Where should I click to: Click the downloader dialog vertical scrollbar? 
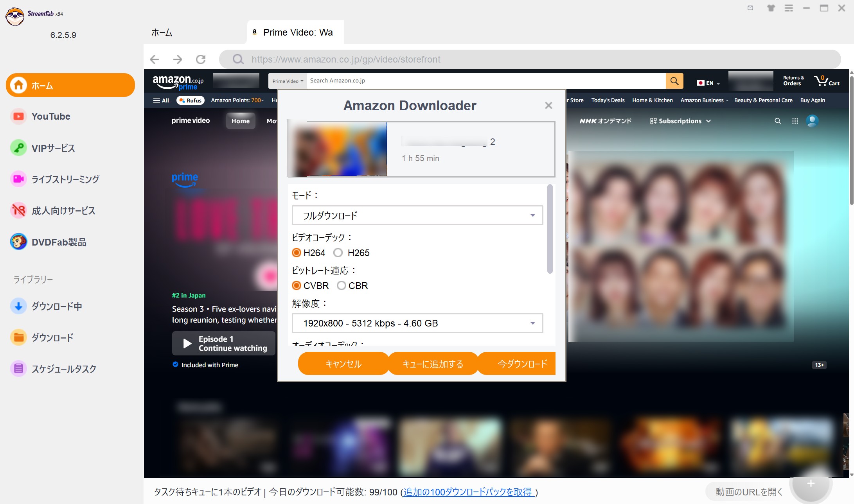click(550, 229)
